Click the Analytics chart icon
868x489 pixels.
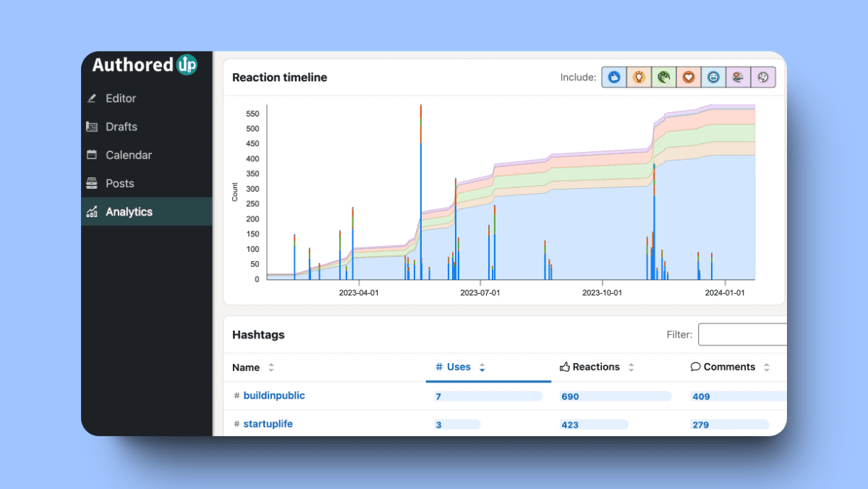click(x=92, y=212)
